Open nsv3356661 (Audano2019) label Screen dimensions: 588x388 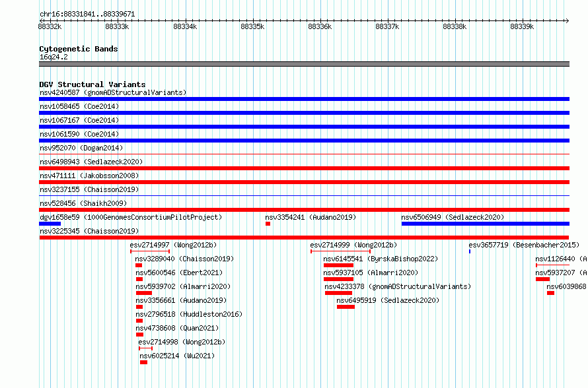coord(181,300)
